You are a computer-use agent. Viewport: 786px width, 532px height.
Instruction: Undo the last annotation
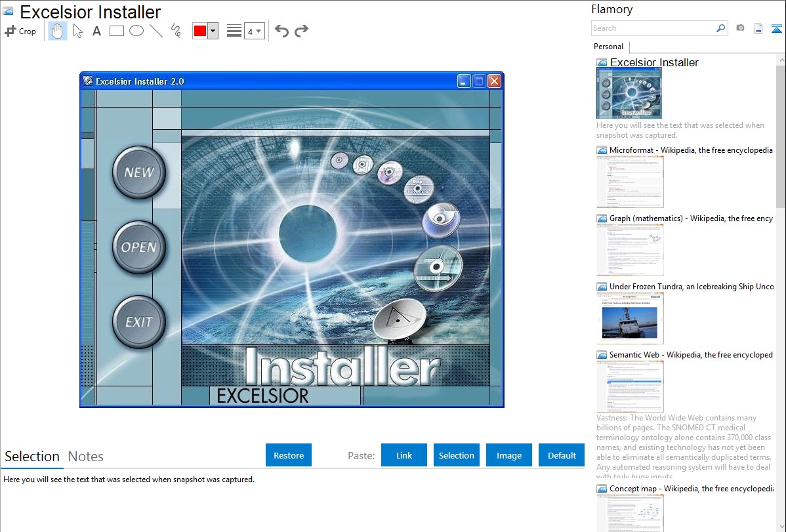(281, 31)
